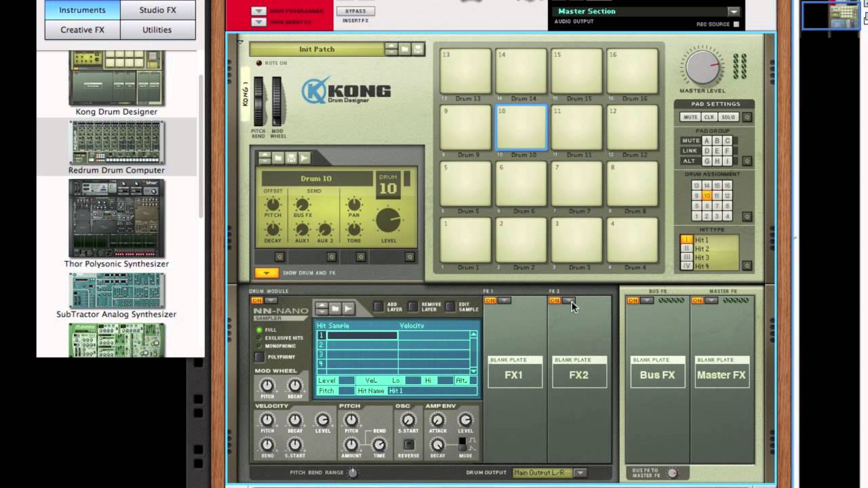The width and height of the screenshot is (868, 488).
Task: Fold the Kong device with the triangle
Action: click(241, 42)
